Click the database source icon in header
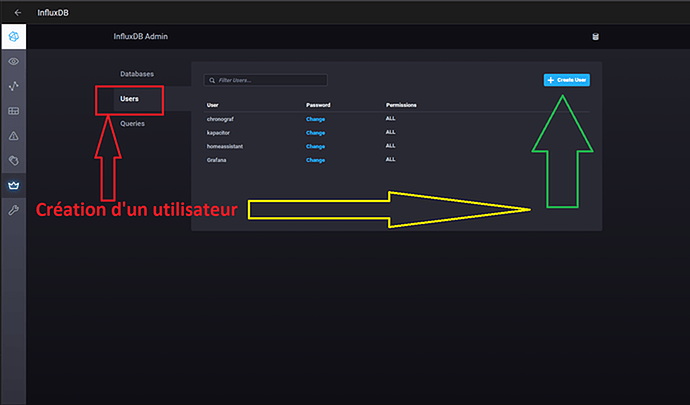The image size is (690, 405). [x=595, y=37]
